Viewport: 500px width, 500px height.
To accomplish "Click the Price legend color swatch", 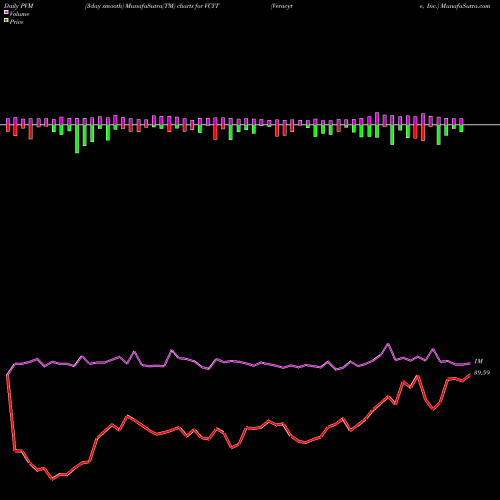I will click(6, 21).
